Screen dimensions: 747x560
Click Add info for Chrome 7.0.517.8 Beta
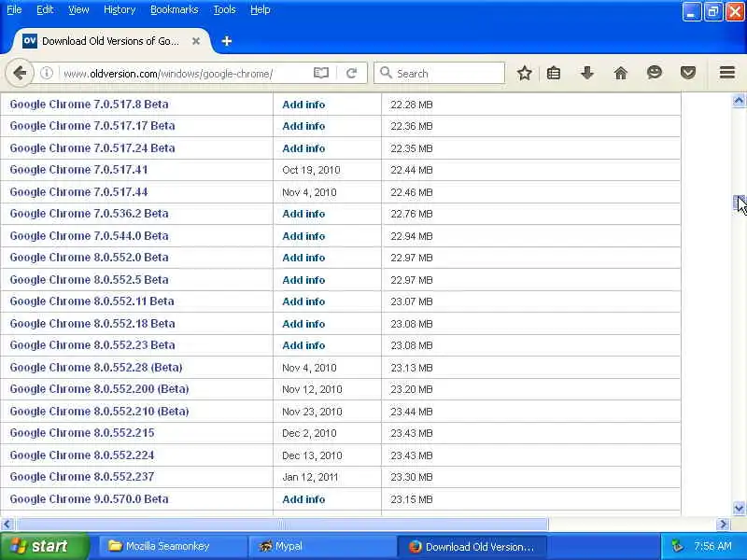pyautogui.click(x=303, y=105)
